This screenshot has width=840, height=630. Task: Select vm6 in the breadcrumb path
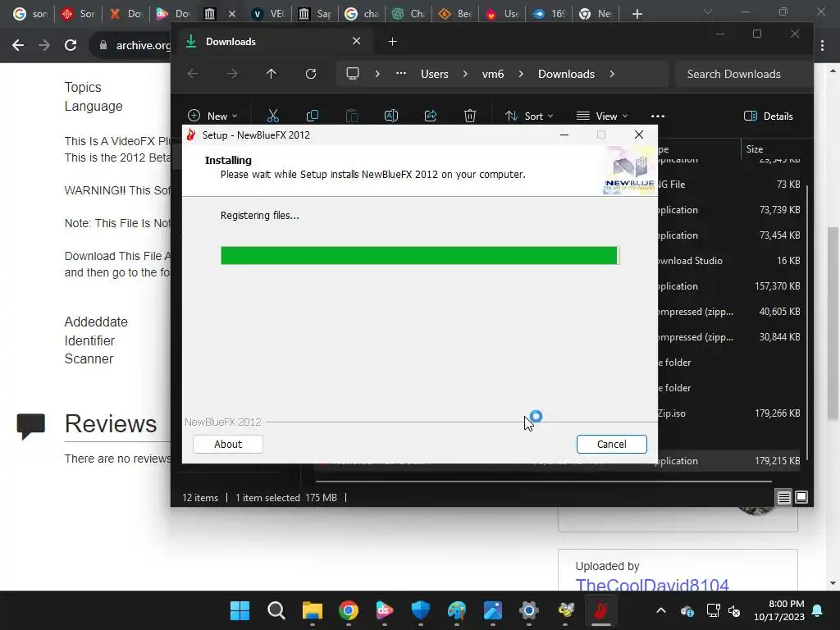[x=493, y=74]
